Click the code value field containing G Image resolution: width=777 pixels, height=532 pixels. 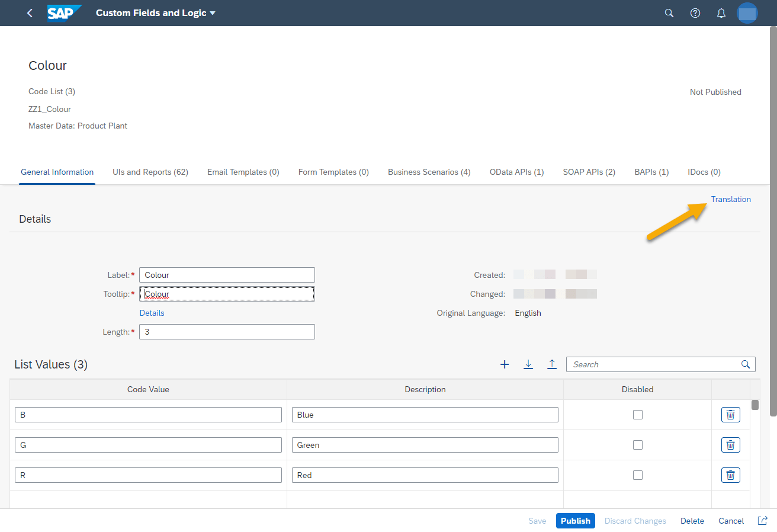[148, 445]
